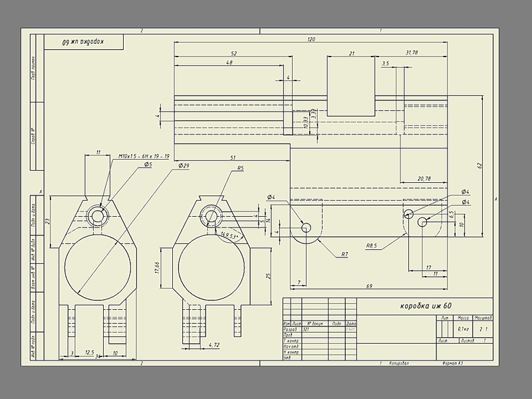This screenshot has height=399, width=532.
Task: Select the 10,33 dimension text
Action: [x=306, y=122]
